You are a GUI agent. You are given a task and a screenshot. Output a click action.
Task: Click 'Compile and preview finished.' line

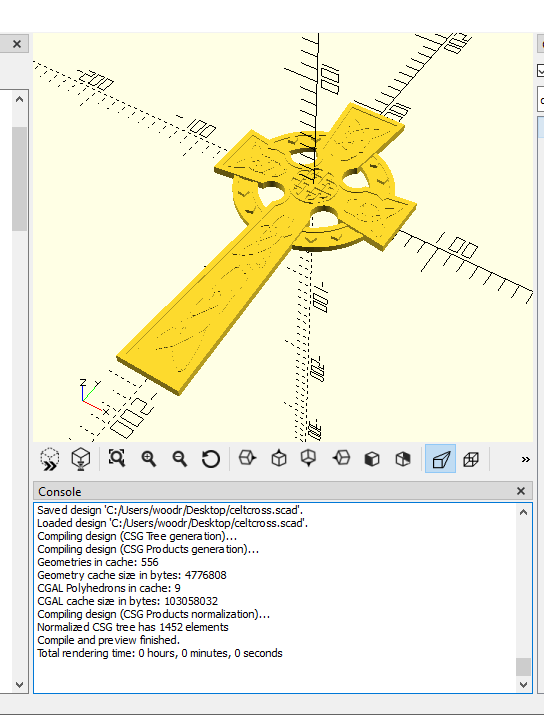(x=109, y=640)
